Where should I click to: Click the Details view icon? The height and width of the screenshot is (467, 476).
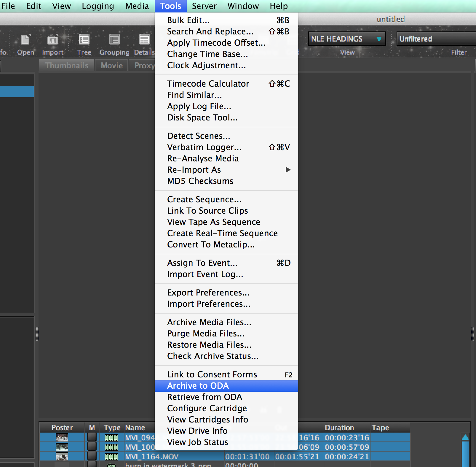(144, 40)
